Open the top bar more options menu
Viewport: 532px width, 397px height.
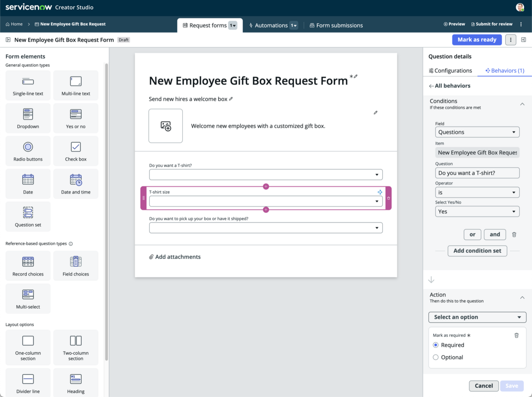click(x=521, y=24)
